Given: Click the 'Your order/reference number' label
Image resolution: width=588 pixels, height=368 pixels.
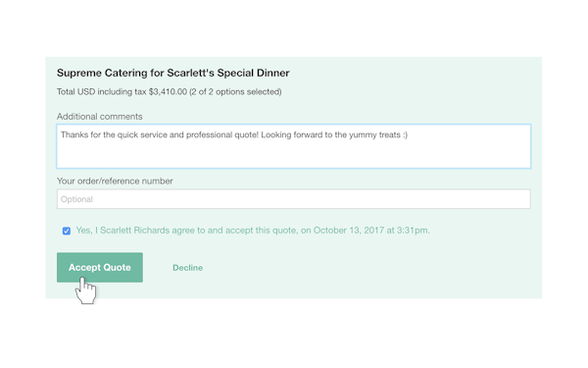Looking at the screenshot, I should pos(115,181).
